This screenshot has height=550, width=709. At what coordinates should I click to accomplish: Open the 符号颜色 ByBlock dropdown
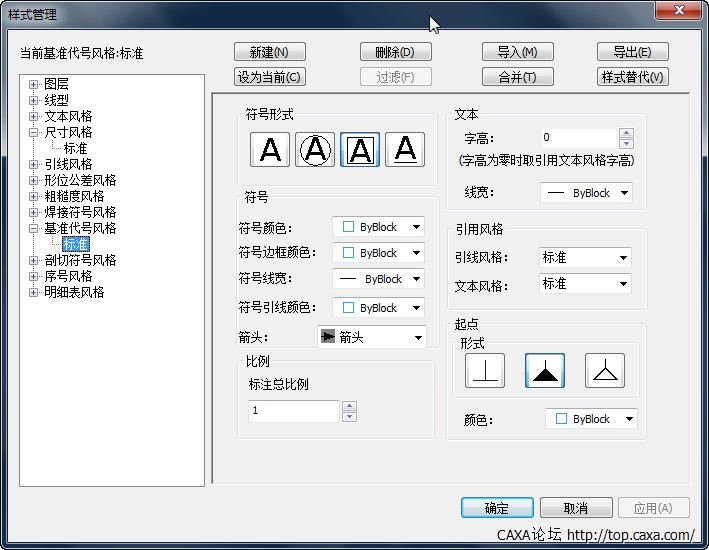pyautogui.click(x=377, y=227)
